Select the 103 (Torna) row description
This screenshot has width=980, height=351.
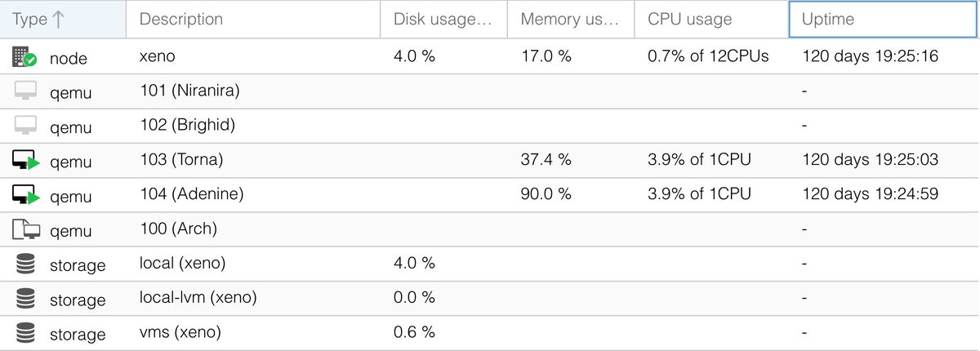coord(181,160)
